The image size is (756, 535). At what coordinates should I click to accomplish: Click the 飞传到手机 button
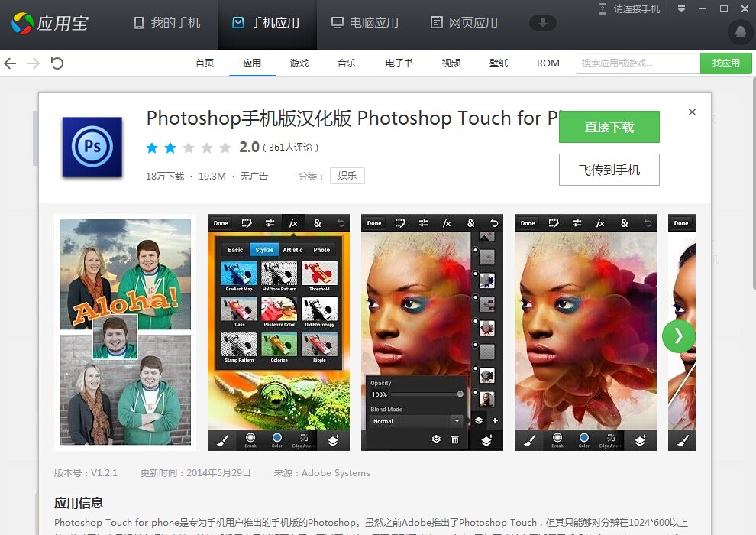pos(609,170)
